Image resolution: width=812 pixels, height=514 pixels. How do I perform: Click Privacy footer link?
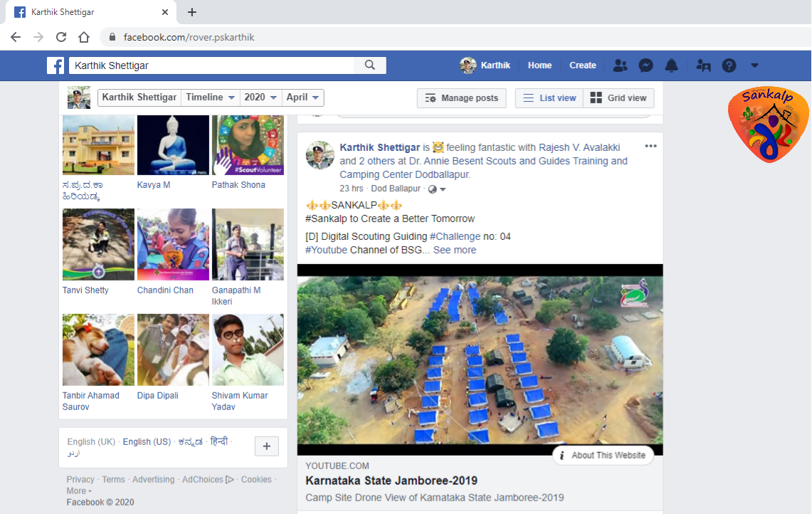[x=80, y=479]
